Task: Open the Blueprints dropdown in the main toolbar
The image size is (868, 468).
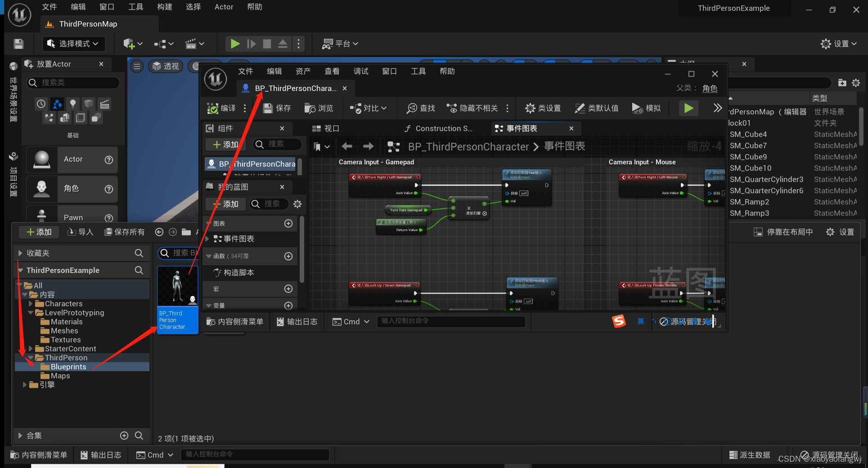Action: pos(164,44)
